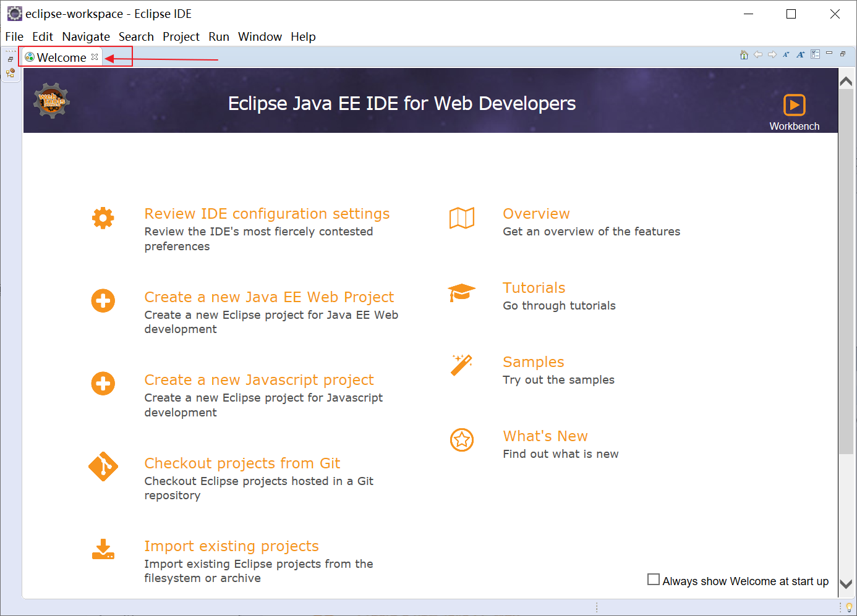Open Review IDE configuration settings link
The width and height of the screenshot is (857, 616).
pyautogui.click(x=266, y=214)
